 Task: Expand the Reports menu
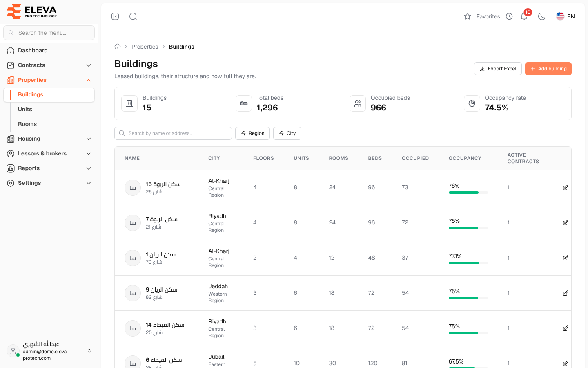click(49, 168)
